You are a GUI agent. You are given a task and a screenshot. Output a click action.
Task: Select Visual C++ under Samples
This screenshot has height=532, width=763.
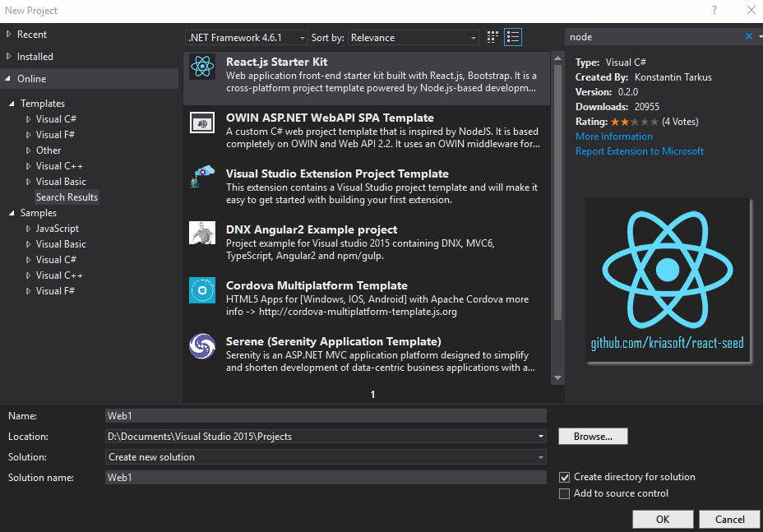coord(59,275)
